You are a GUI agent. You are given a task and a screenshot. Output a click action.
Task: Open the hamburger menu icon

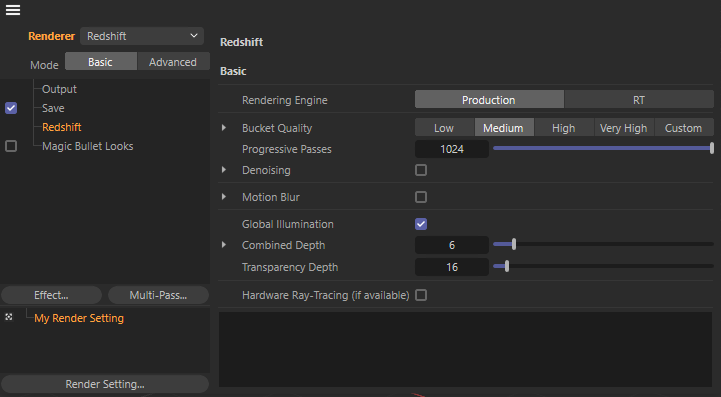click(13, 10)
